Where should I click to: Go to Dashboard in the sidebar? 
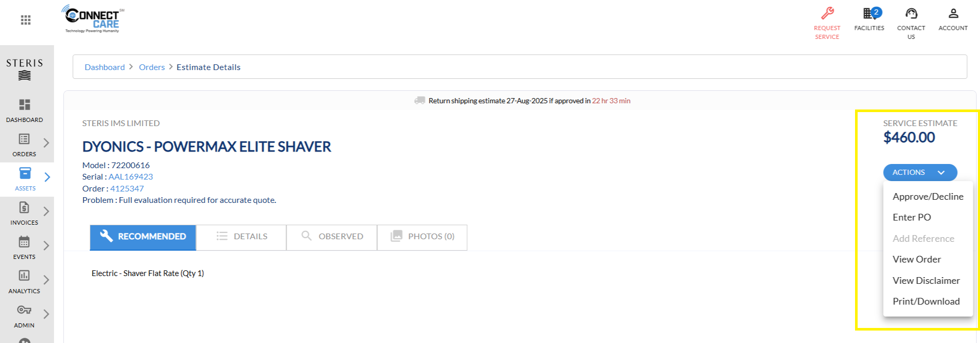(x=24, y=111)
